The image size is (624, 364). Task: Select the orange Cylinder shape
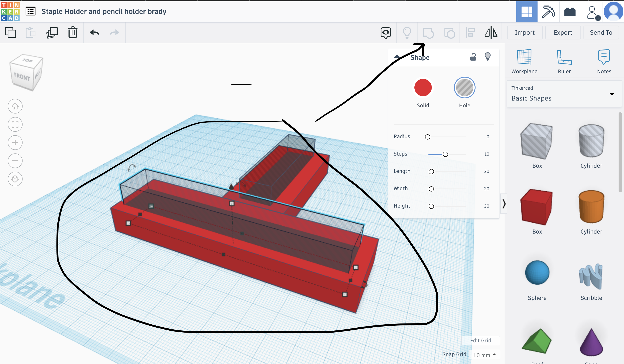coord(591,207)
